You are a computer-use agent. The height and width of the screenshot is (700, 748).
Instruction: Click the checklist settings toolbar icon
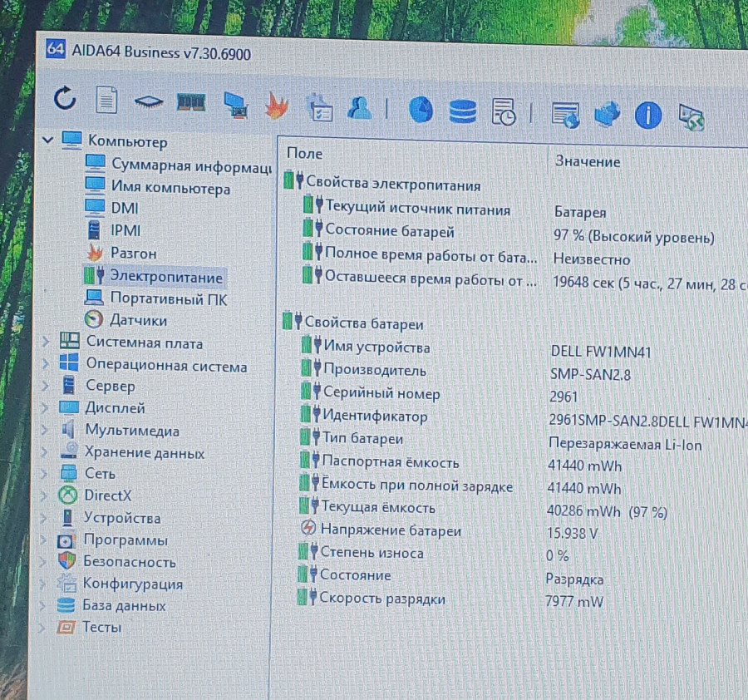click(x=320, y=107)
